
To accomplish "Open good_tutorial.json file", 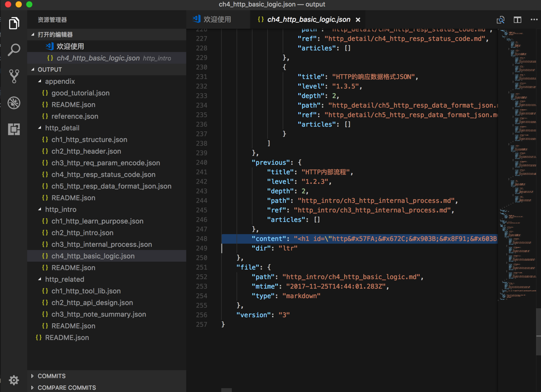I will (80, 93).
